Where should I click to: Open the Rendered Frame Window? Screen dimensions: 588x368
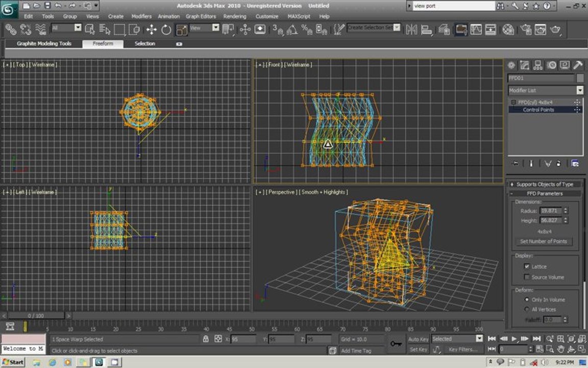[x=541, y=29]
